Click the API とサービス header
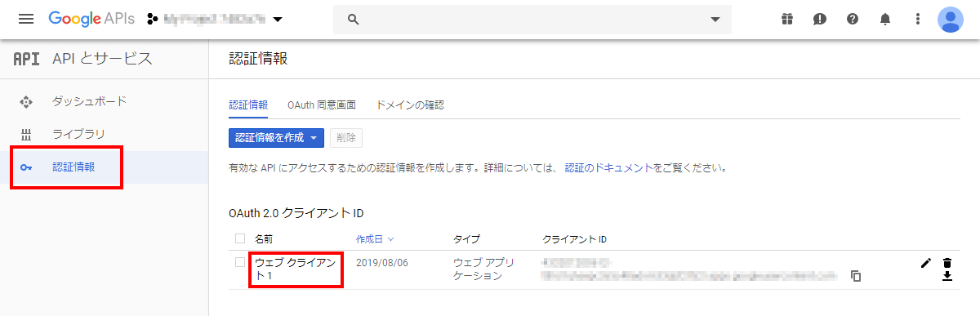The height and width of the screenshot is (316, 980). 102,59
